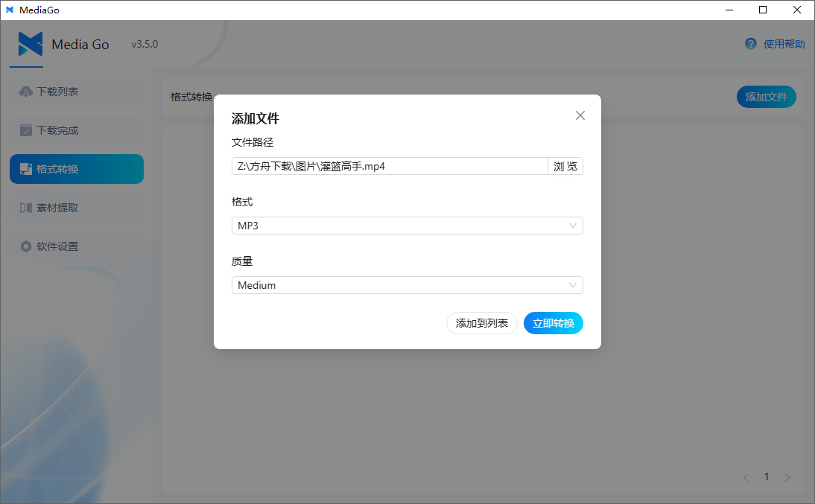Click the 添加文件 button in header
Image resolution: width=815 pixels, height=504 pixels.
coord(766,97)
